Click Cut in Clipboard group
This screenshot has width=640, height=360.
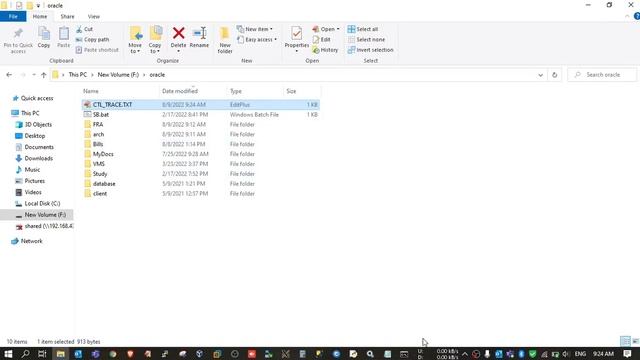point(84,29)
